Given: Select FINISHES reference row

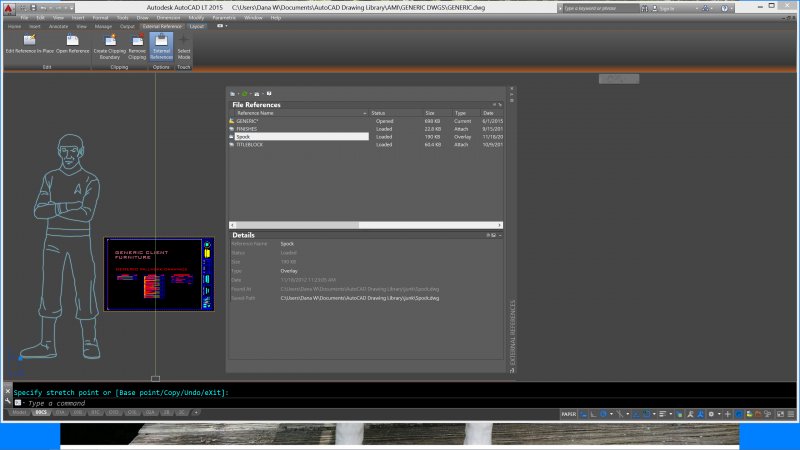Looking at the screenshot, I should (366, 129).
